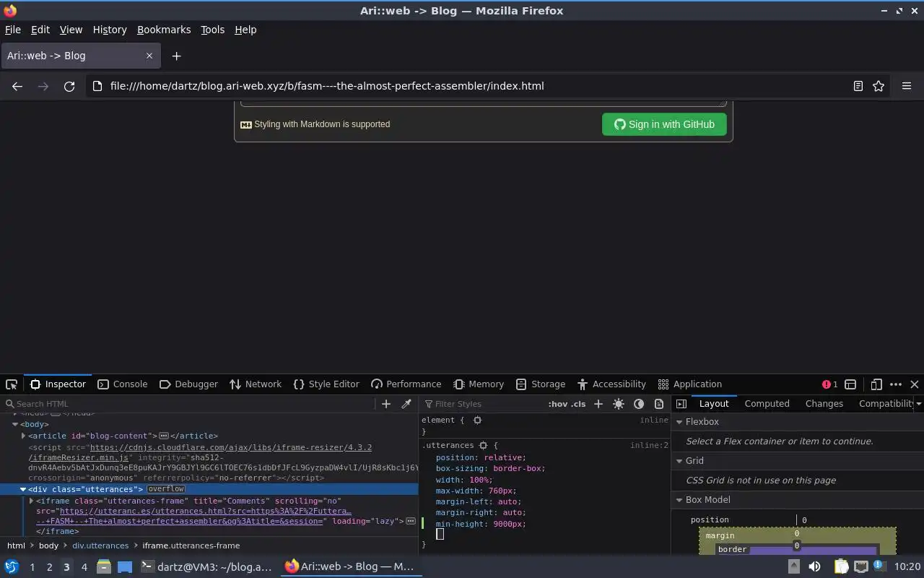Open a new tab with the plus button
The height and width of the screenshot is (578, 924).
pos(176,56)
